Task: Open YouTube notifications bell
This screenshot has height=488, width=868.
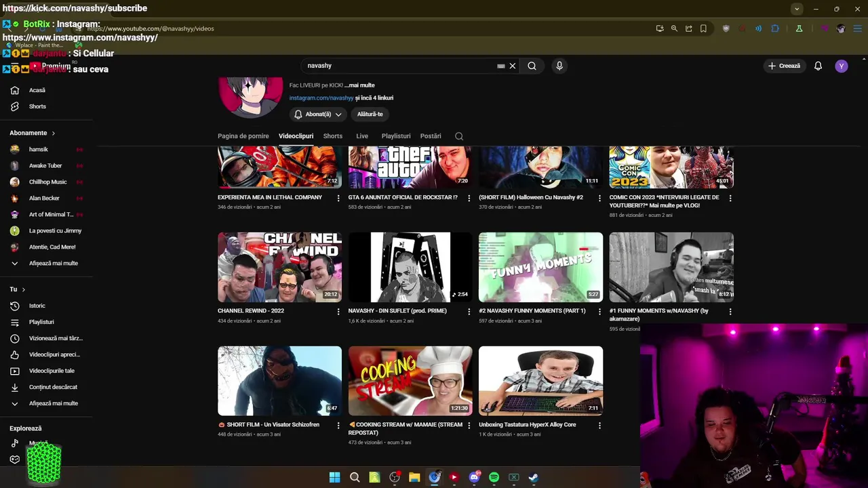Action: (818, 66)
